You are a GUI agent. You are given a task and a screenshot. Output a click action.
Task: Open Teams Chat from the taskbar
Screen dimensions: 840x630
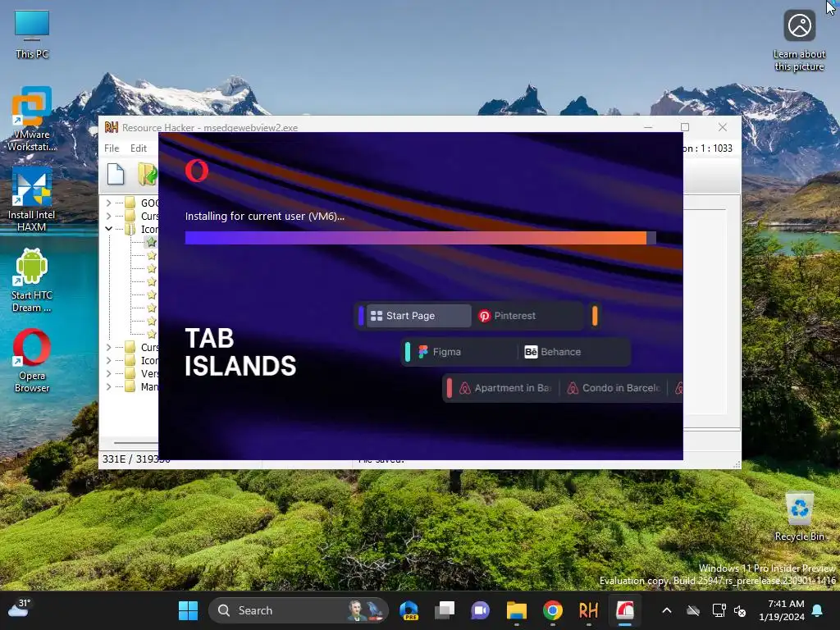tap(481, 610)
